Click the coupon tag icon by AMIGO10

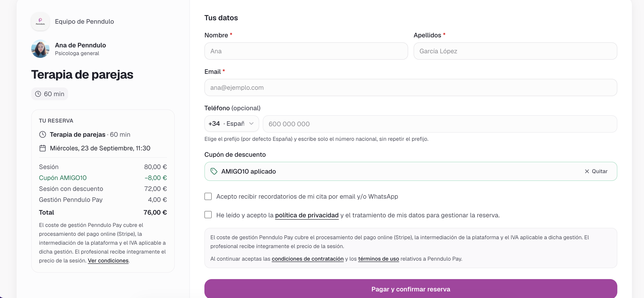(214, 171)
